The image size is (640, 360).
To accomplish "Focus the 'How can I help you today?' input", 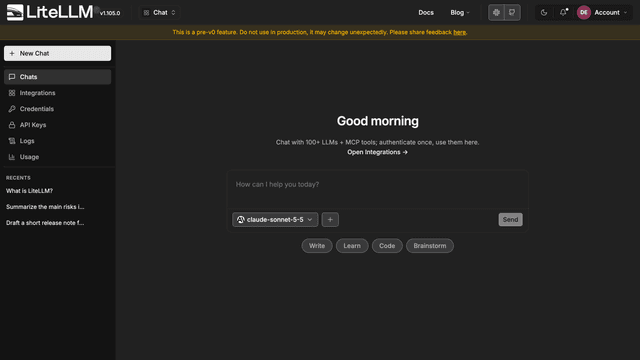I will (377, 189).
